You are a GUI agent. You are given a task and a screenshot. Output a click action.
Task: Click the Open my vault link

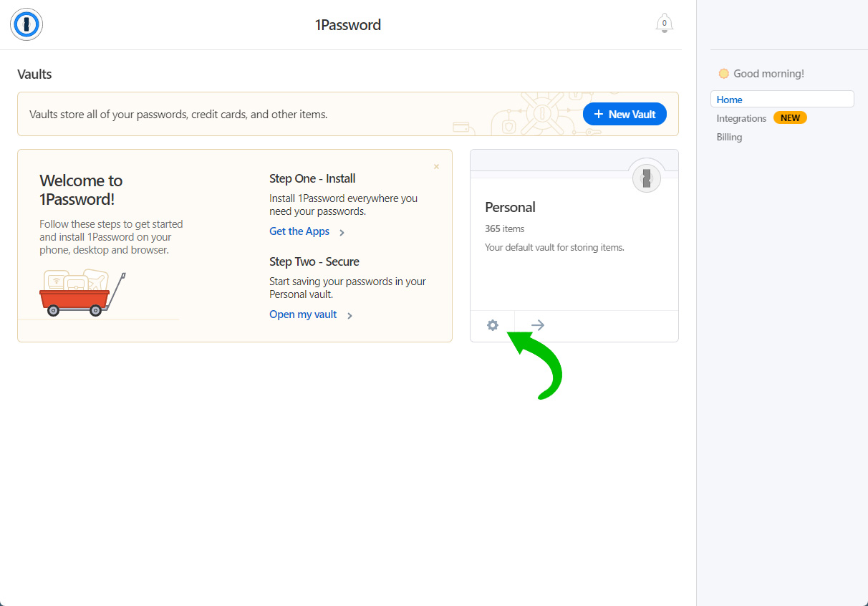(x=303, y=314)
